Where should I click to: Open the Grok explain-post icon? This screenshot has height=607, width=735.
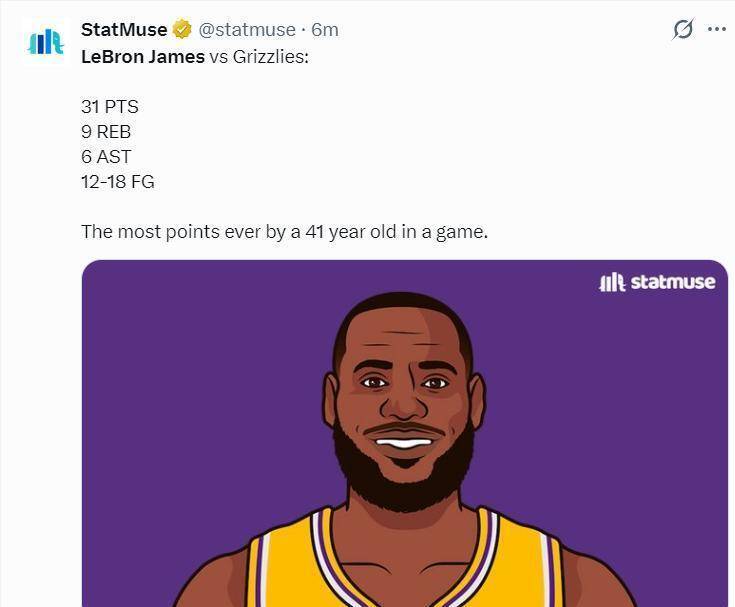(683, 29)
